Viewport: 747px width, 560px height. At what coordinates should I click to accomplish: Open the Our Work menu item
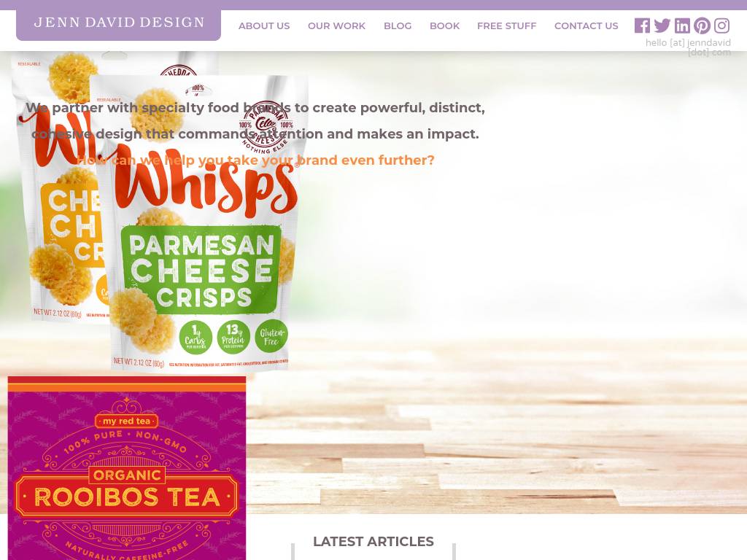336,26
